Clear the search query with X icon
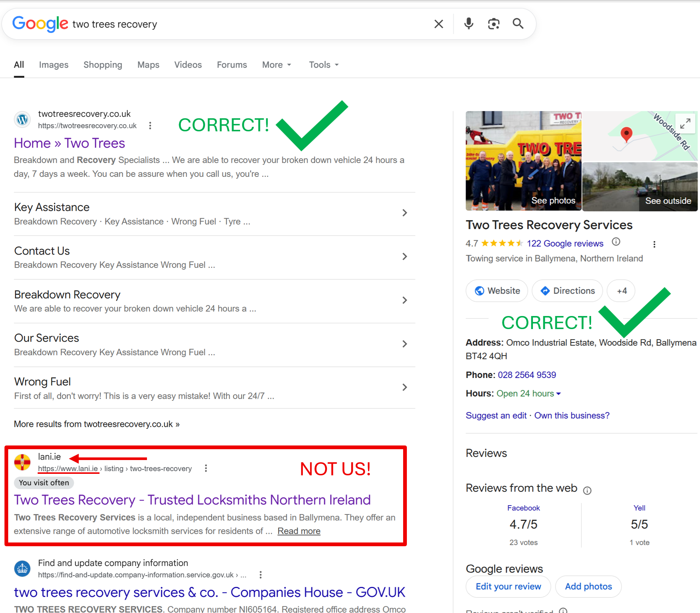The image size is (700, 613). (439, 24)
